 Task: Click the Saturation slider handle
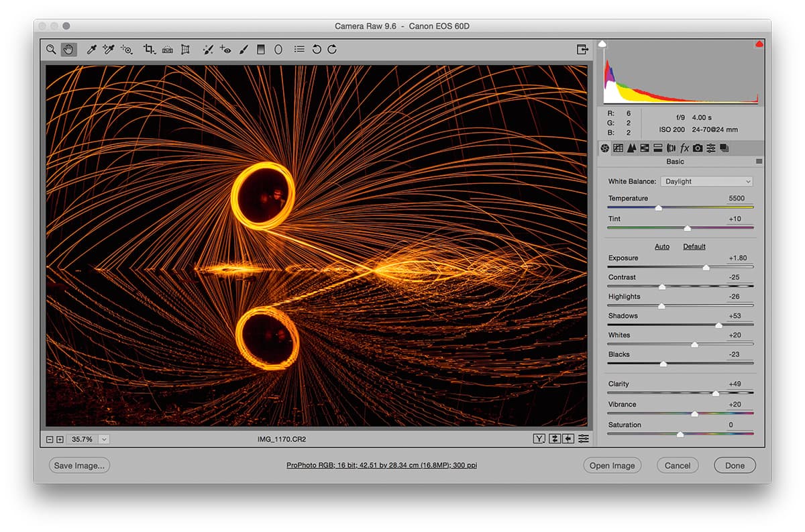pos(680,434)
